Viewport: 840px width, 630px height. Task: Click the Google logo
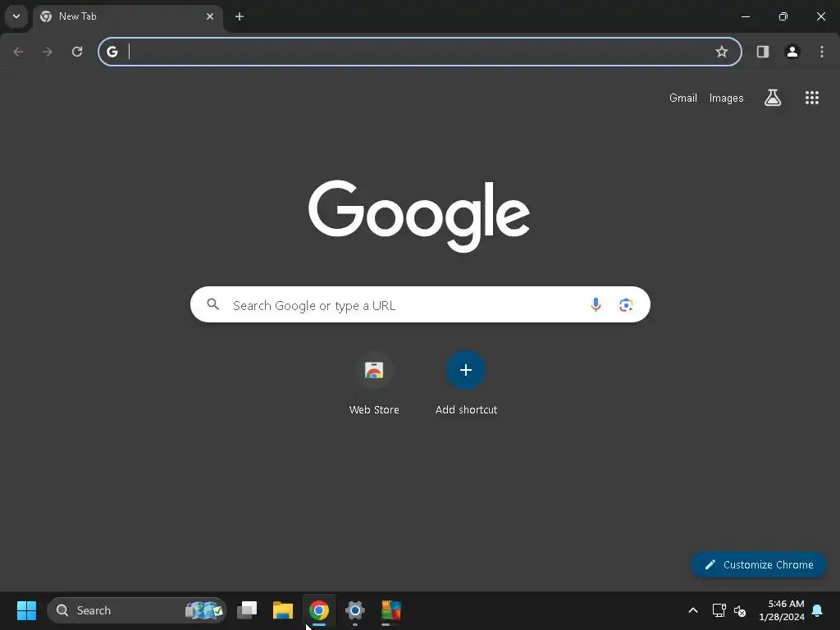(419, 216)
